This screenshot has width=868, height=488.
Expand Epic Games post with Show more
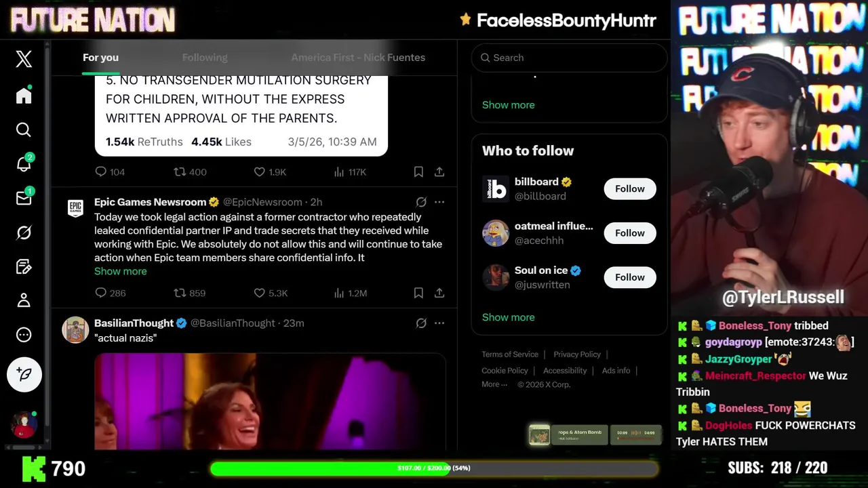click(120, 271)
